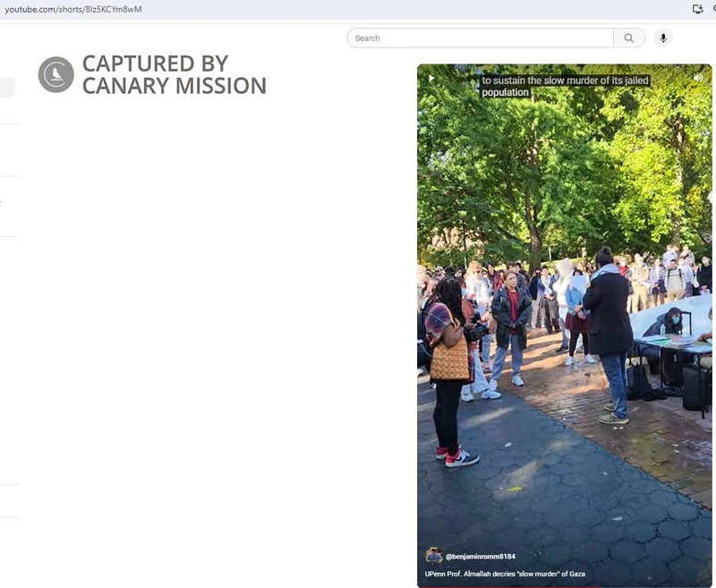Click the partially visible icon at top-right edge
The image size is (716, 588).
click(713, 9)
